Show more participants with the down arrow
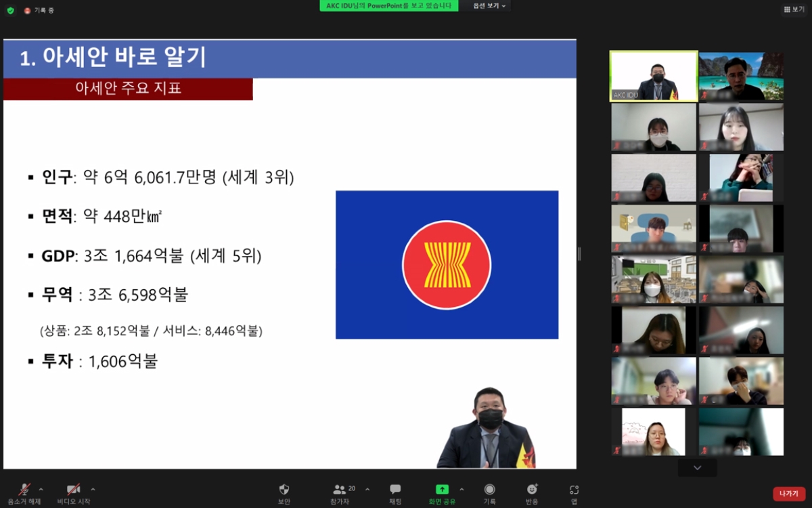Viewport: 812px width, 508px height. pos(698,467)
